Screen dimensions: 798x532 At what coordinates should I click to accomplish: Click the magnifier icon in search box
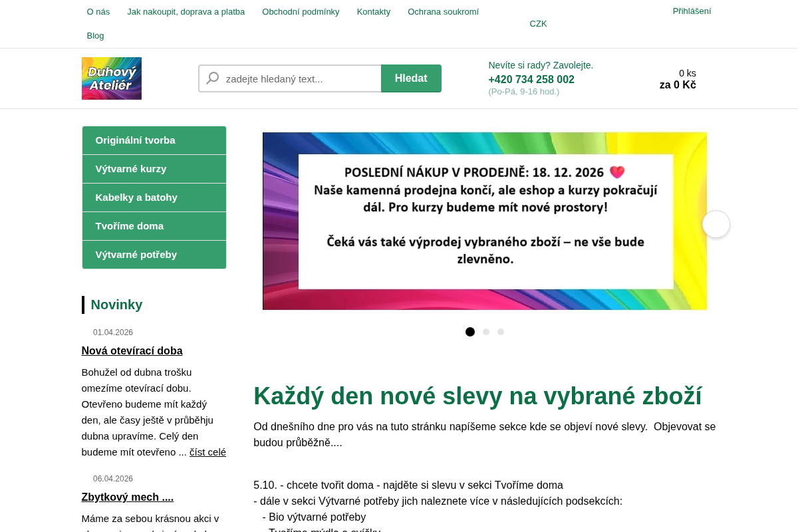[213, 78]
